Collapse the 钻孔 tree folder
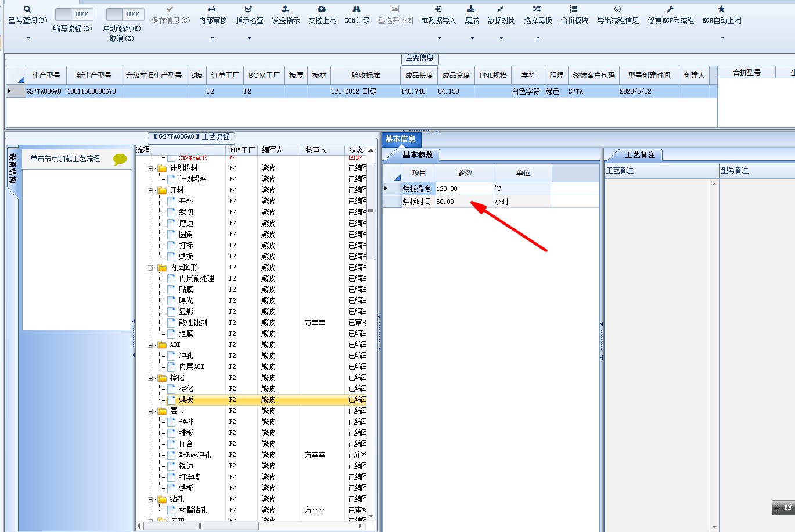The image size is (795, 532). tap(150, 499)
